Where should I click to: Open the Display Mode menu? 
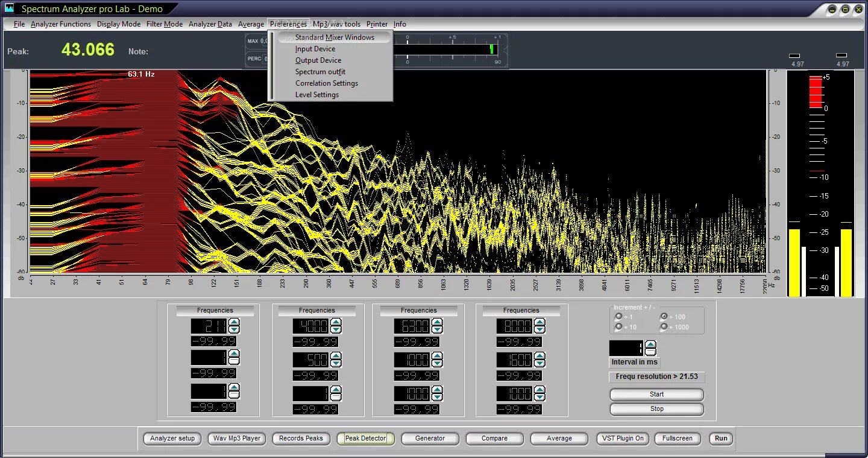coord(119,24)
